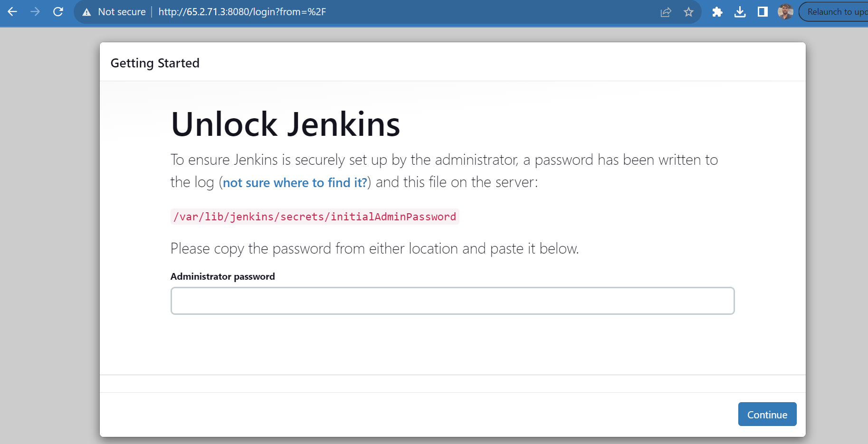Image resolution: width=868 pixels, height=444 pixels.
Task: Focus the Administrator password field
Action: point(452,301)
